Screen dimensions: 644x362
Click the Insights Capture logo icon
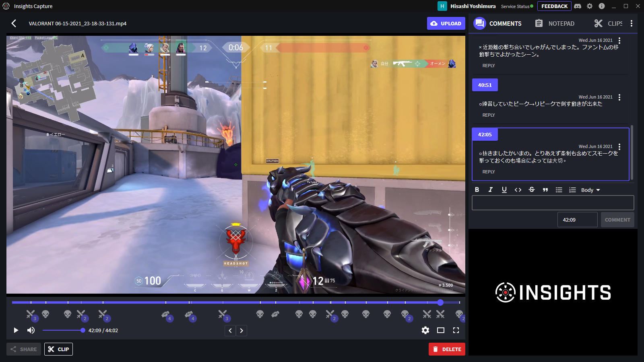[6, 6]
